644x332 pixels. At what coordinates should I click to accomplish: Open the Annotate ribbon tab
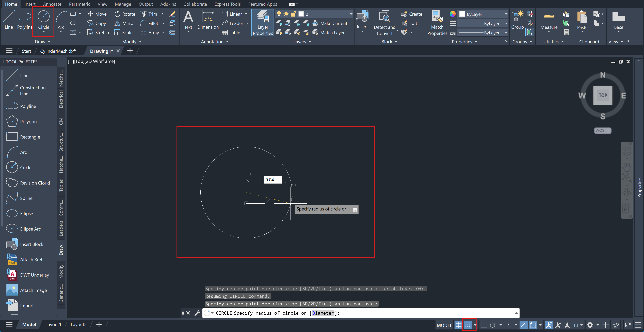click(x=52, y=4)
